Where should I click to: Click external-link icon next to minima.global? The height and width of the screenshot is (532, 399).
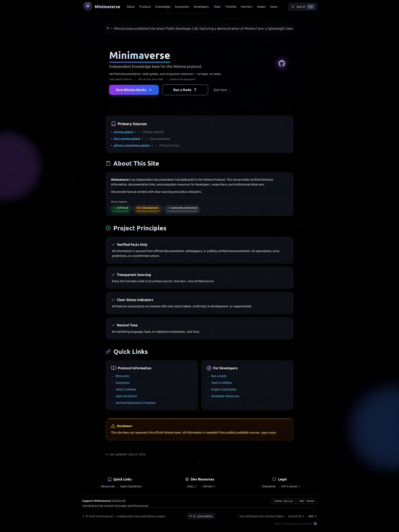click(x=135, y=132)
